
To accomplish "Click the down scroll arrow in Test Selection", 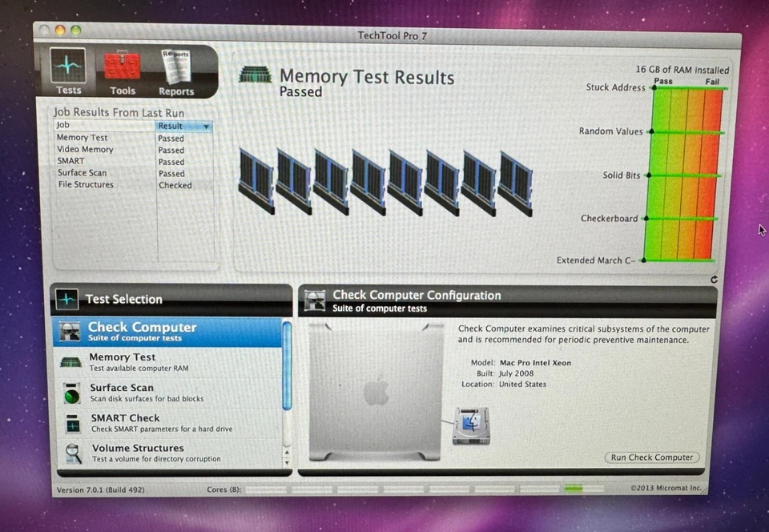I will point(287,463).
